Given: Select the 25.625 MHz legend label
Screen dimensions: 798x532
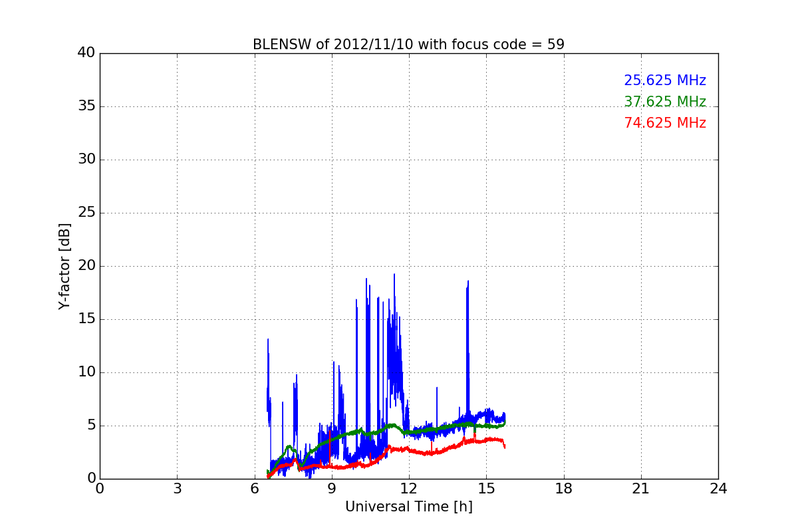Looking at the screenshot, I should click(665, 80).
